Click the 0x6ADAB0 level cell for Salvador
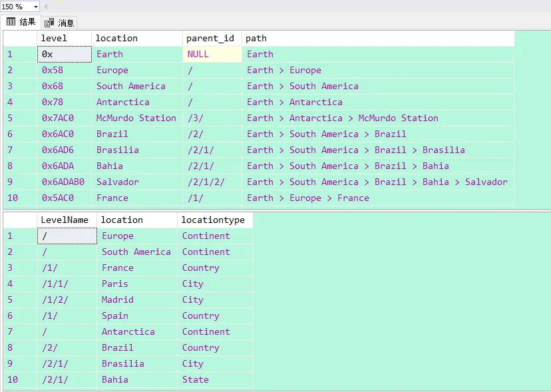 (x=64, y=182)
